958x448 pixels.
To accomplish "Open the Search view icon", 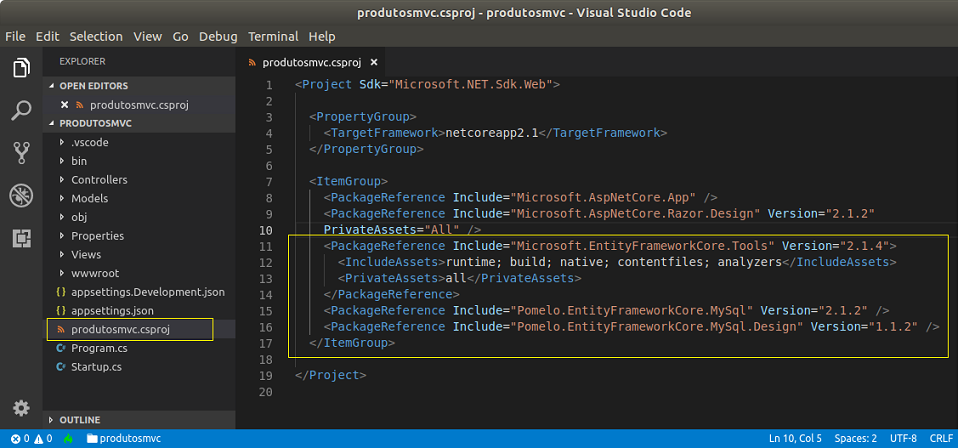I will [21, 111].
